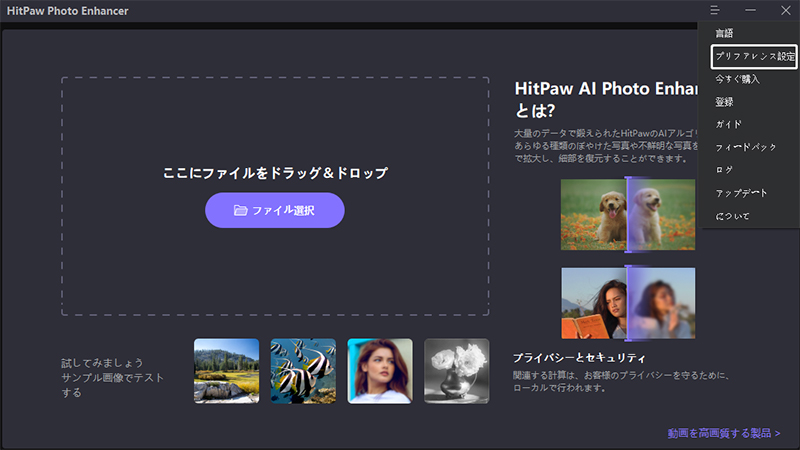Load the mountain landscape sample image
Screen dimensions: 800x450
pos(227,371)
